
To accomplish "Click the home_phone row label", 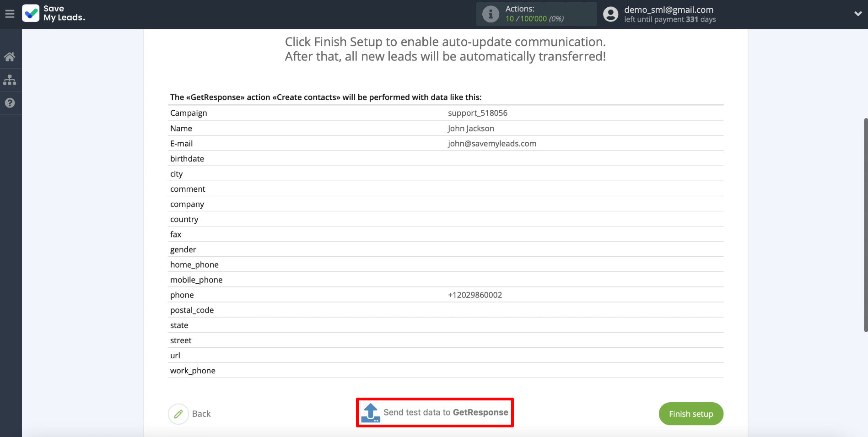I will (x=194, y=264).
